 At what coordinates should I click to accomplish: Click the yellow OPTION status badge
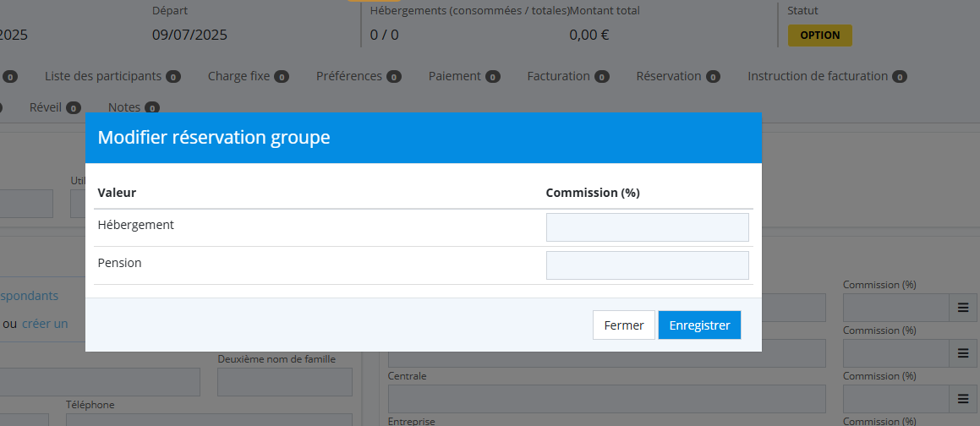click(819, 35)
